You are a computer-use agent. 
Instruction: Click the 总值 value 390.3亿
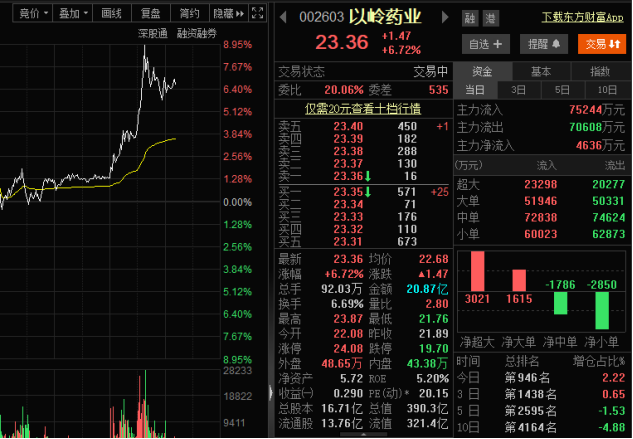[428, 408]
